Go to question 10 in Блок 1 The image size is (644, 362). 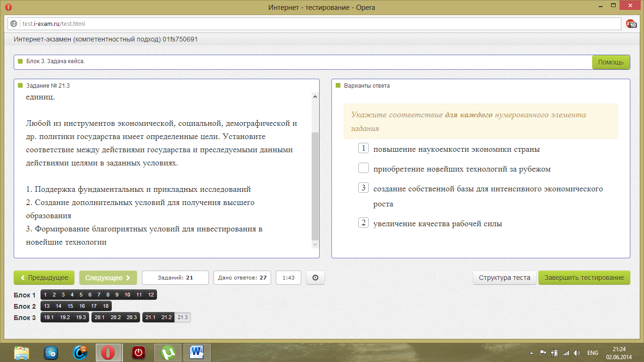[127, 295]
